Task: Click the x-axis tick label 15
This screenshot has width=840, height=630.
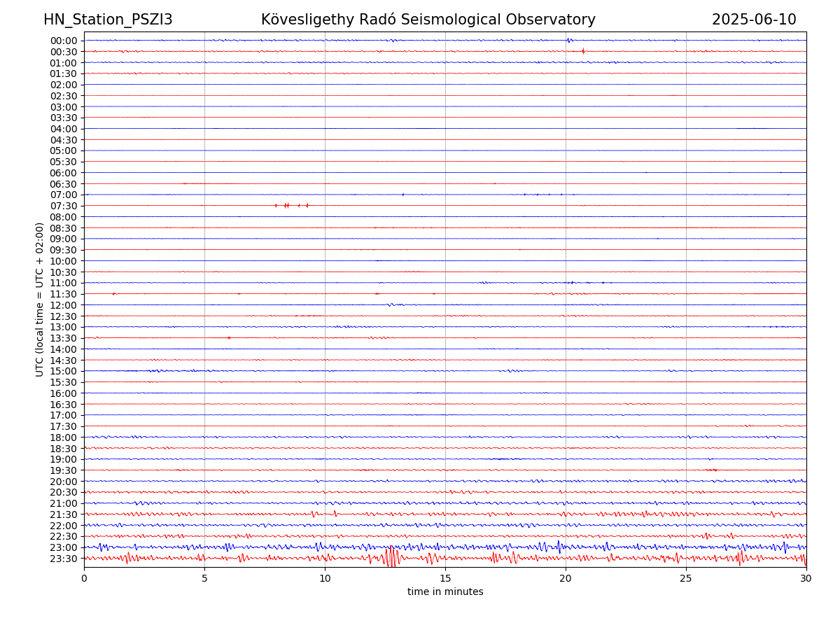Action: (x=445, y=579)
